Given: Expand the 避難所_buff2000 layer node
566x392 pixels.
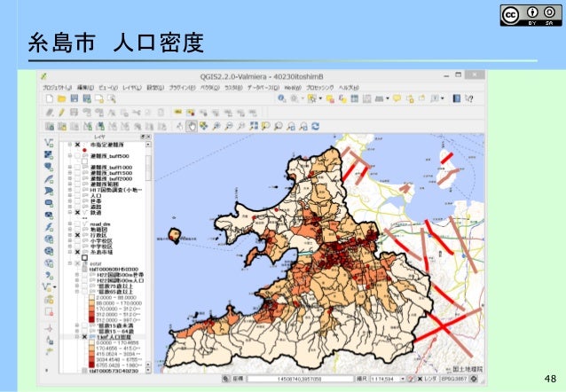Looking at the screenshot, I should pyautogui.click(x=70, y=178).
